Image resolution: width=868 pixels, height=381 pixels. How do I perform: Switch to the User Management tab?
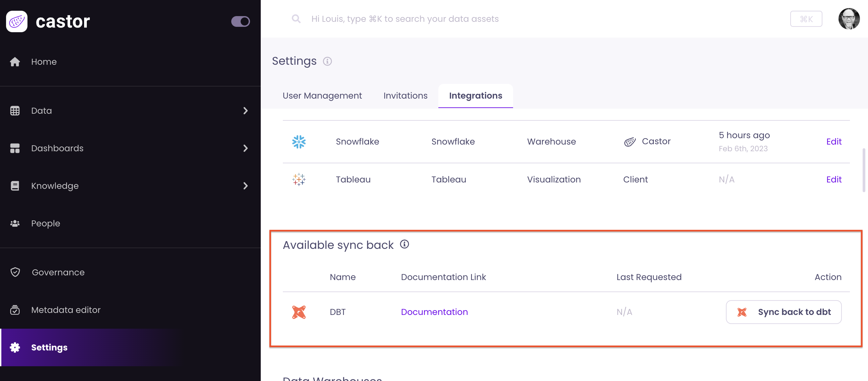coord(322,96)
